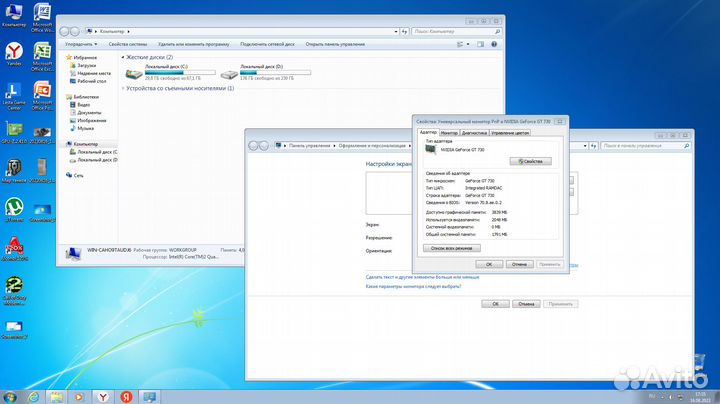Collapse the Жесткие диски group

123,57
